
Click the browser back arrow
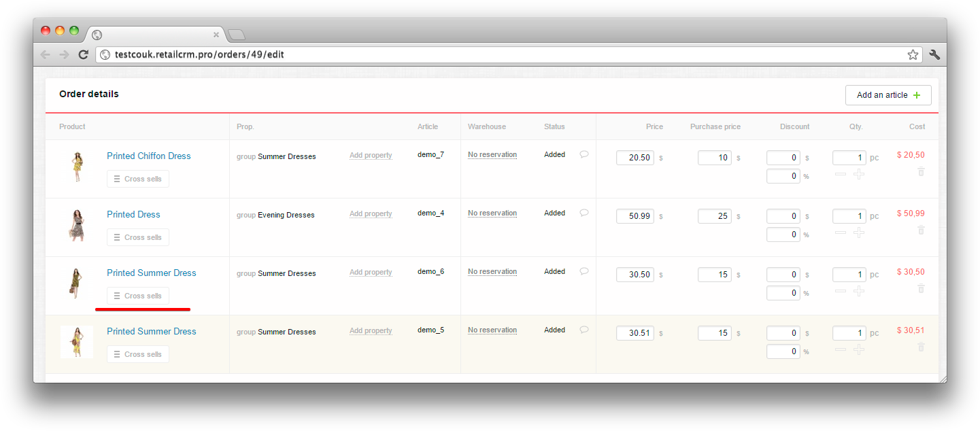tap(46, 54)
